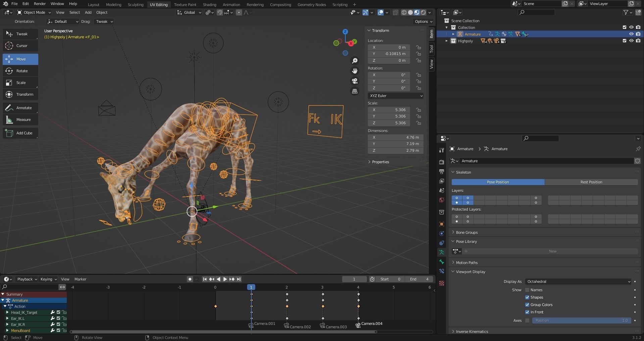The image size is (644, 341).
Task: Open the Drag Tweak dropdown
Action: point(104,22)
